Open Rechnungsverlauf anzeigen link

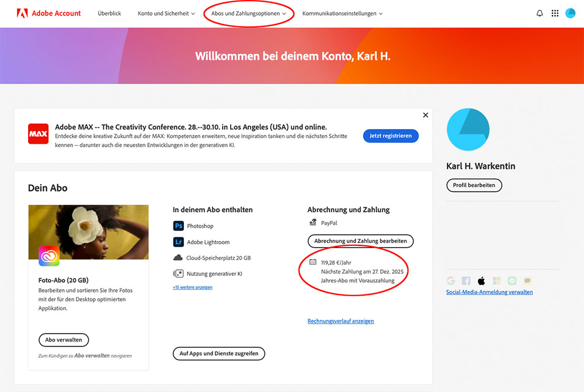tap(340, 321)
